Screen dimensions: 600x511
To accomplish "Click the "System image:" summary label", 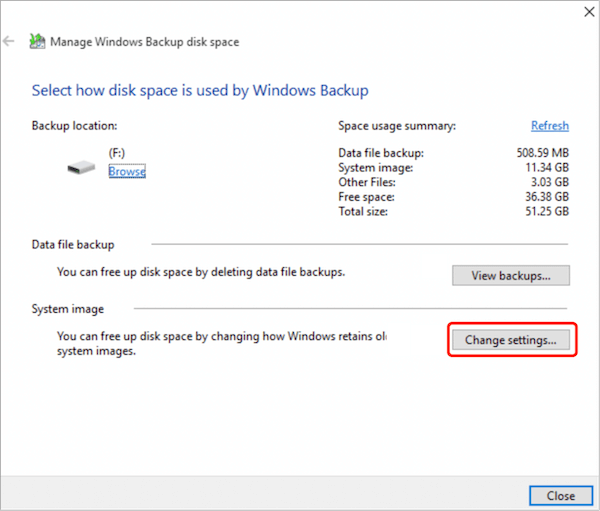I will coord(376,168).
